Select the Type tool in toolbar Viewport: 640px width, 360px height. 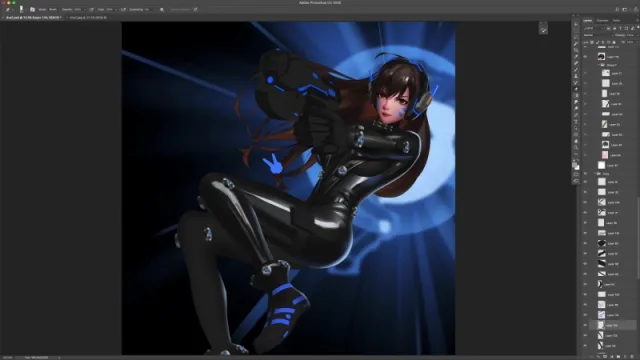point(576,122)
